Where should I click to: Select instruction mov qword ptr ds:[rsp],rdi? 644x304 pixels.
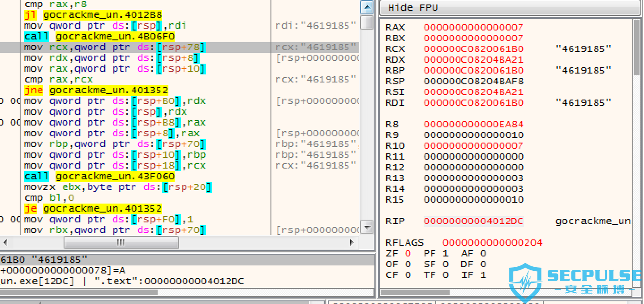[105, 26]
